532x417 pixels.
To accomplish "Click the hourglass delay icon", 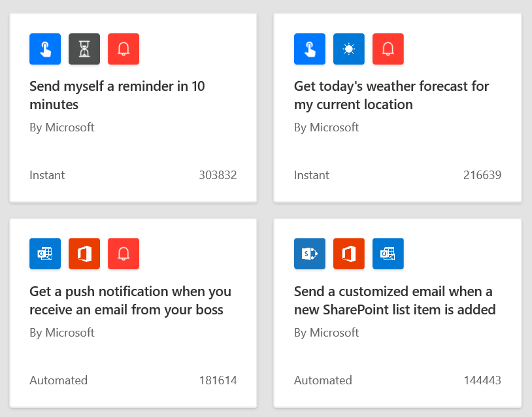I will 84,49.
